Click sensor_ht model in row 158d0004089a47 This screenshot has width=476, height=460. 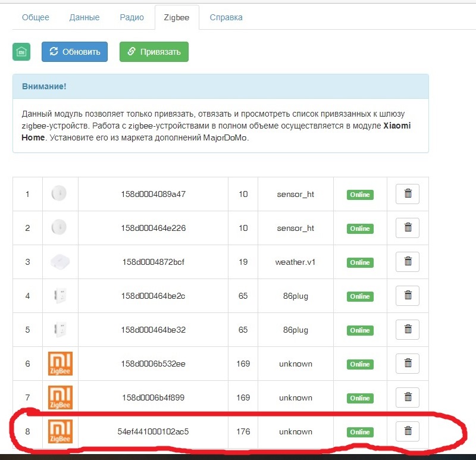click(x=295, y=195)
